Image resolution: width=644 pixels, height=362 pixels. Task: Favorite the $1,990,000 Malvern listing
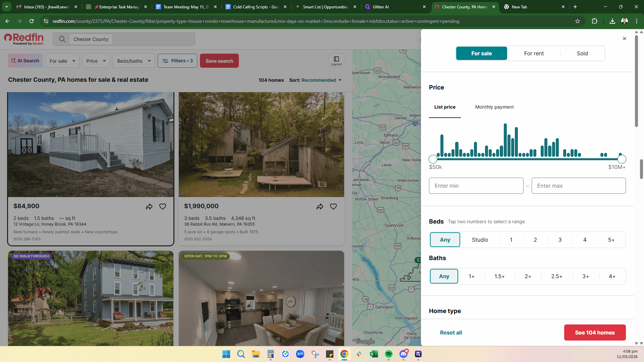pyautogui.click(x=333, y=206)
